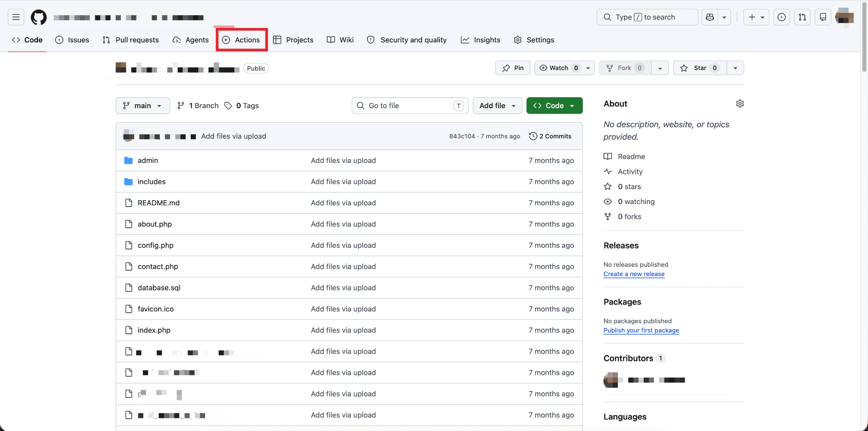Open the Activity link in About

[x=623, y=171]
